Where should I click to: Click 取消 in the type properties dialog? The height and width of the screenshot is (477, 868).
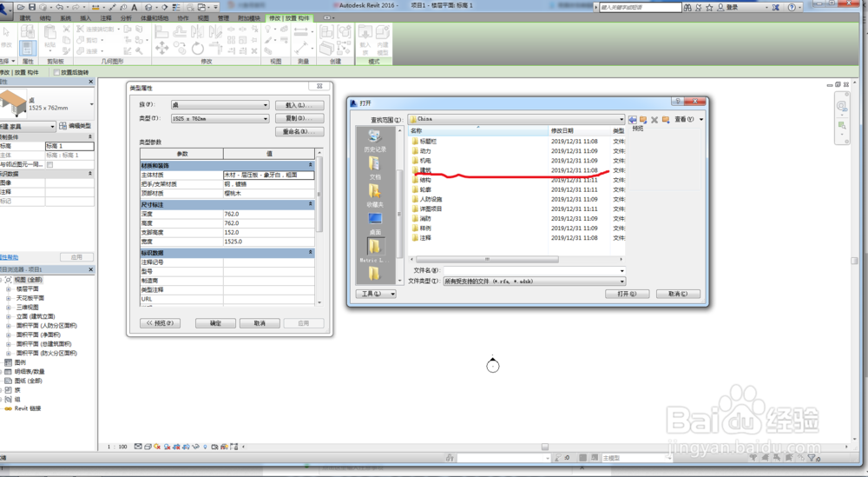point(260,323)
